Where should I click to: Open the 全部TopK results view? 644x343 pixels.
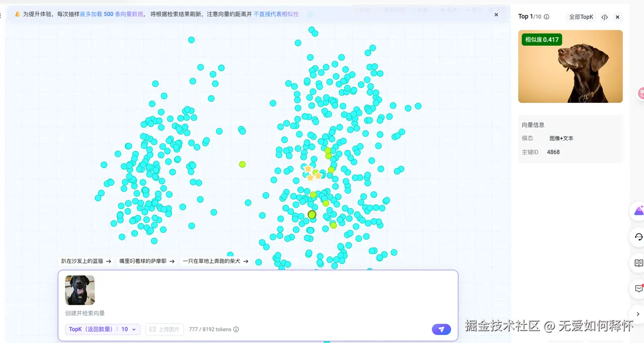tap(581, 17)
